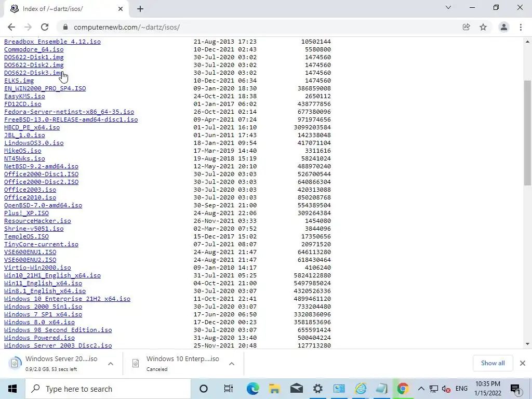Open a new tab with the plus button

(140, 9)
